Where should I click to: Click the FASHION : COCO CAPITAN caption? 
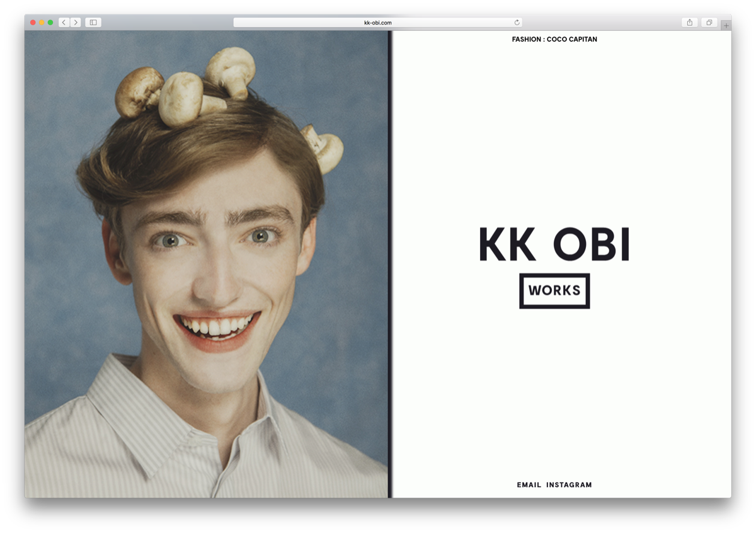[554, 39]
